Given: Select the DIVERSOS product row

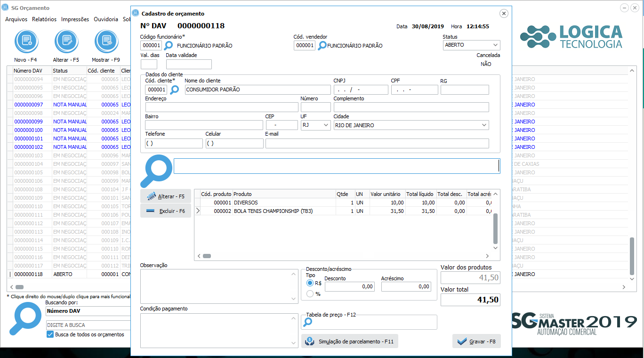Looking at the screenshot, I should pos(344,203).
